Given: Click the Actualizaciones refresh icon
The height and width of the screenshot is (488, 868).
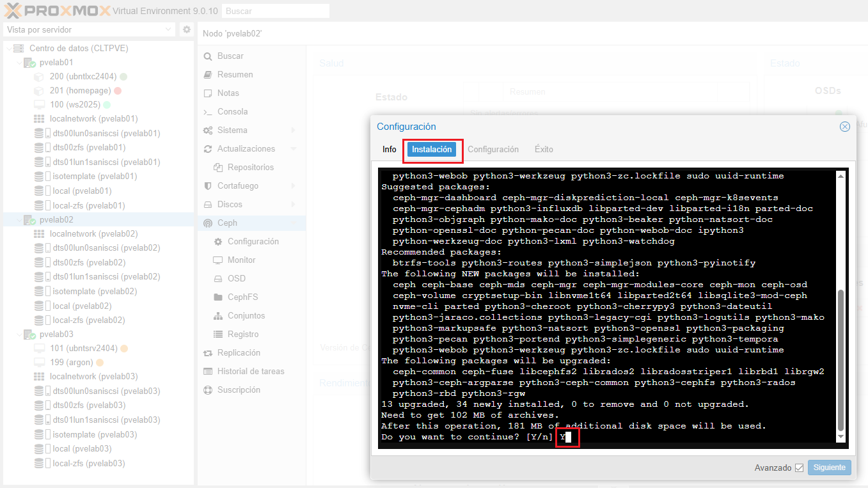Looking at the screenshot, I should pos(207,149).
